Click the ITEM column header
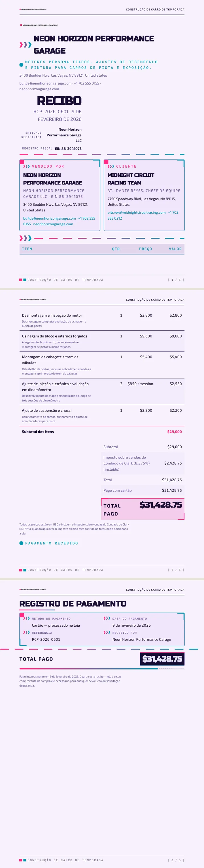The height and width of the screenshot is (868, 204). coord(27,249)
